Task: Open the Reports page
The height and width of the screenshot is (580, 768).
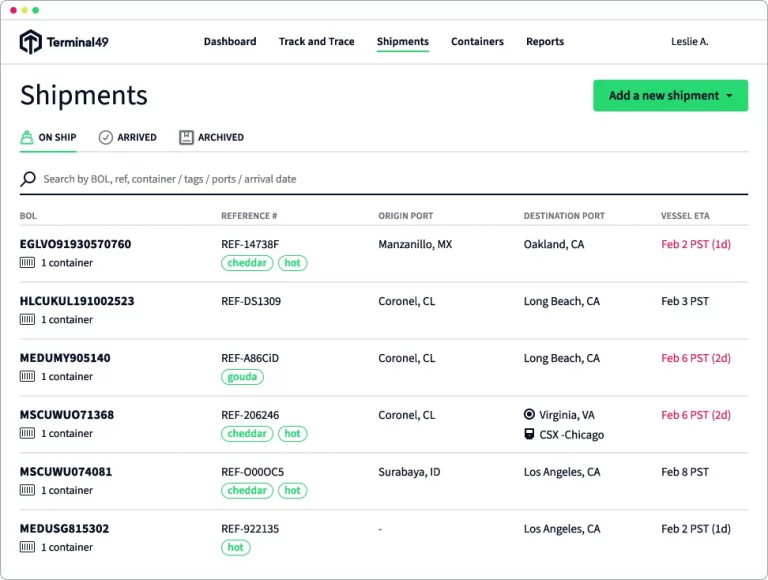Action: (x=545, y=42)
